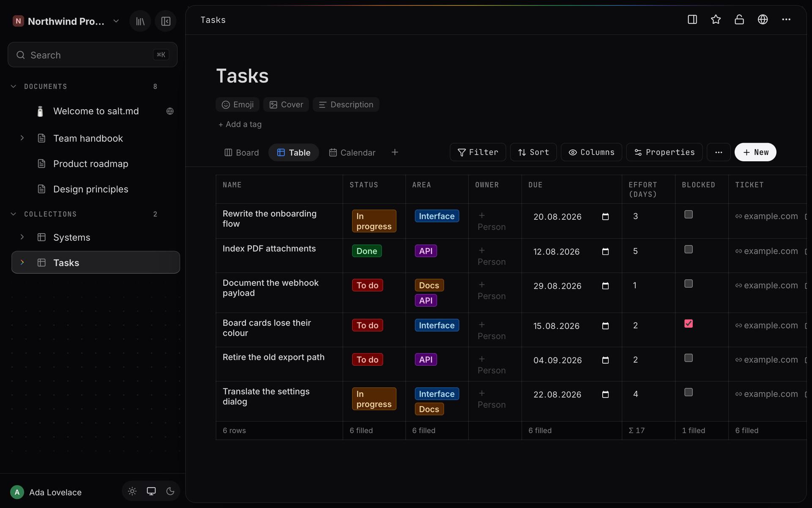Open the top-right more options menu
Viewport: 812px width, 508px height.
tap(786, 19)
